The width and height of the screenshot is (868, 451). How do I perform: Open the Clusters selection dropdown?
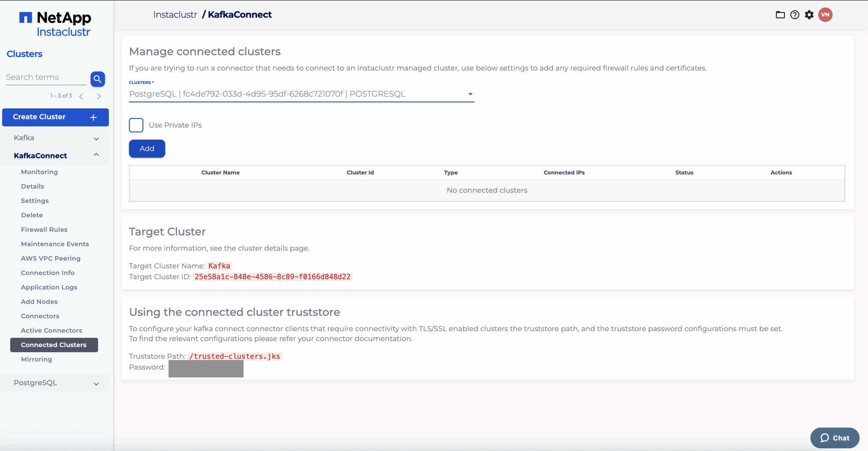[301, 94]
